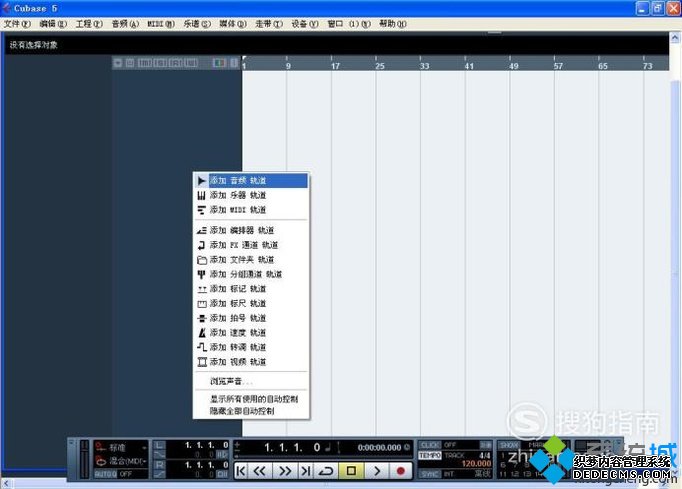
Task: Click the rewind button in transport
Action: pyautogui.click(x=260, y=471)
